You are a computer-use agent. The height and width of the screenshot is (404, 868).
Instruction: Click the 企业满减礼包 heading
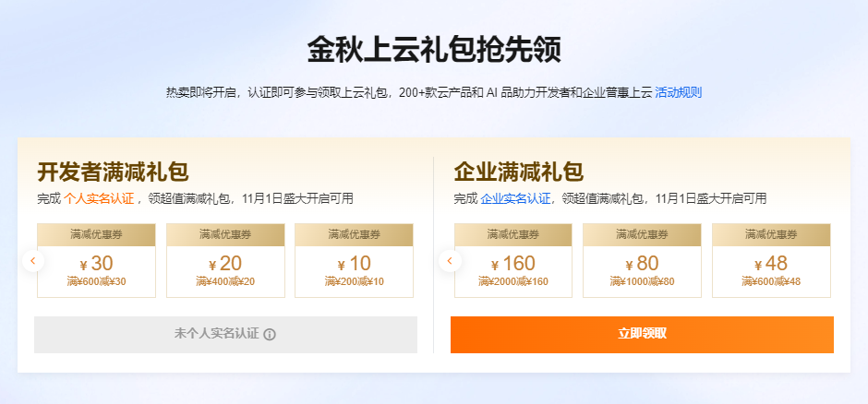tap(519, 172)
